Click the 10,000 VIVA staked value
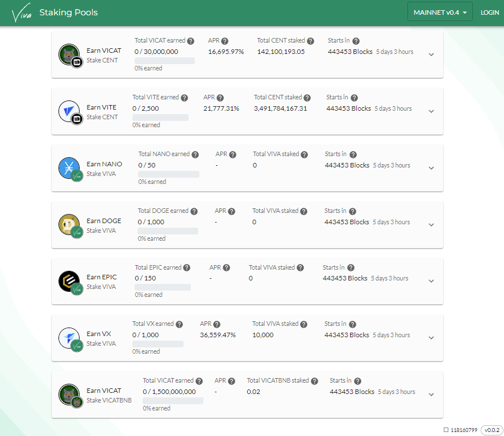Image resolution: width=504 pixels, height=436 pixels. pyautogui.click(x=263, y=335)
